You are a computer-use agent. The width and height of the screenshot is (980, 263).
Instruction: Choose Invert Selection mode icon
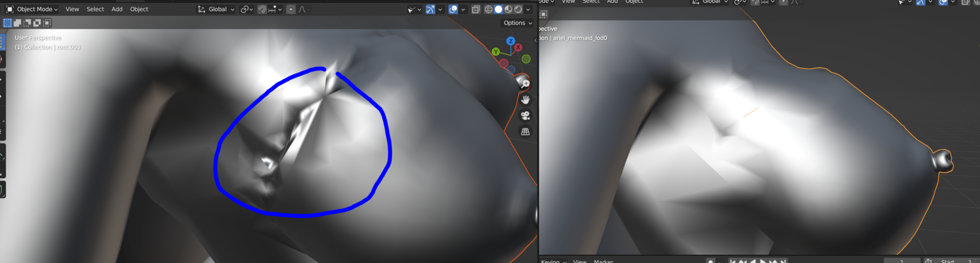(x=37, y=23)
